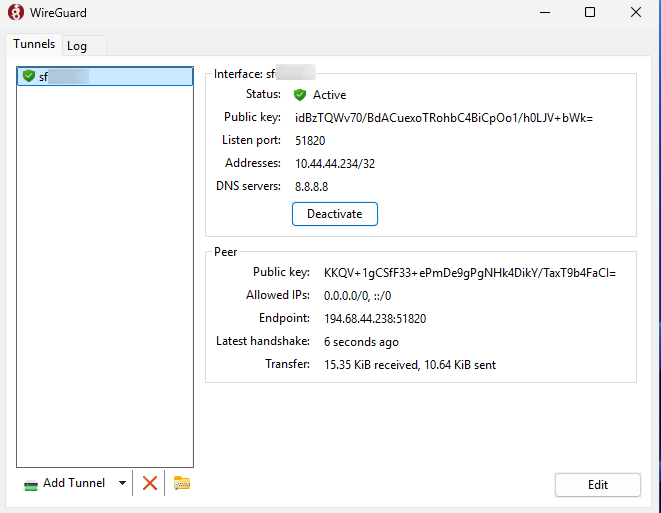Click the 'DNS servers:' label
The image size is (661, 513).
(x=248, y=186)
